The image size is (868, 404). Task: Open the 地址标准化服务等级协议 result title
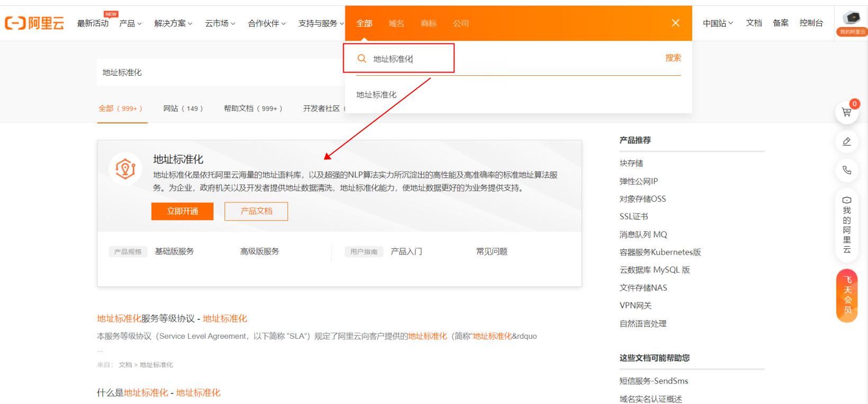[x=172, y=319]
